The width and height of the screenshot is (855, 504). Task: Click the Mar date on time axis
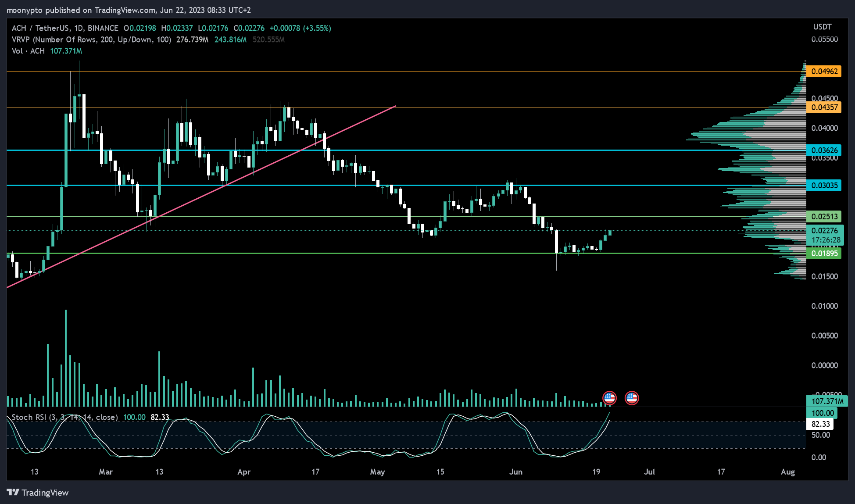[106, 472]
